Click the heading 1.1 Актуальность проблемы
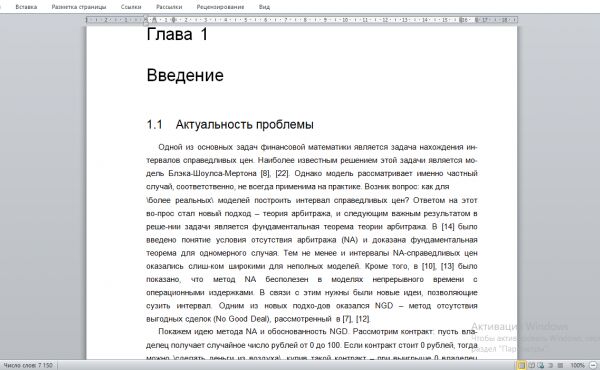600x370 pixels. (230, 124)
